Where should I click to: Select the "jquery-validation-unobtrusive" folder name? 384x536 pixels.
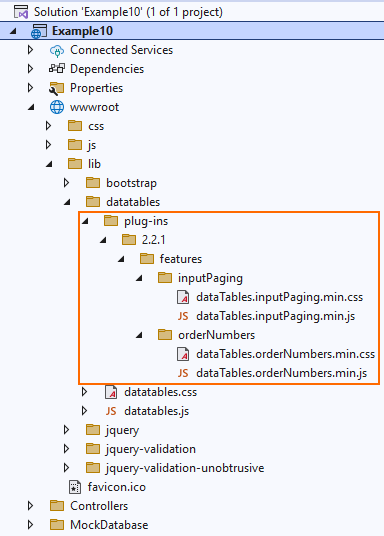pyautogui.click(x=185, y=468)
